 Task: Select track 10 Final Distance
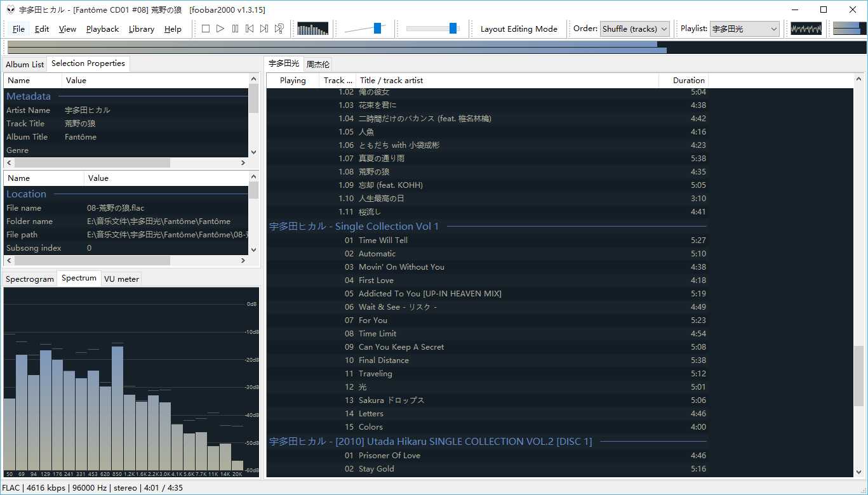486,360
